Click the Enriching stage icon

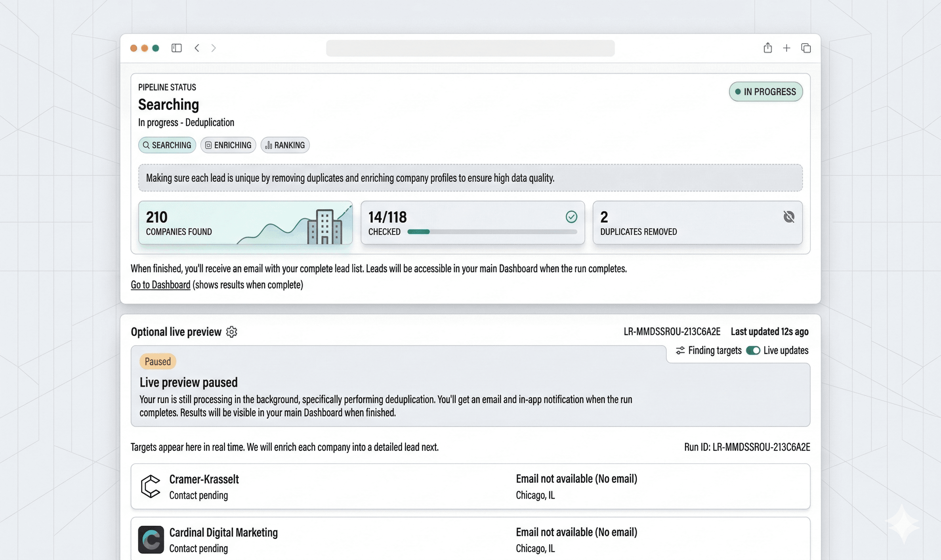point(208,145)
